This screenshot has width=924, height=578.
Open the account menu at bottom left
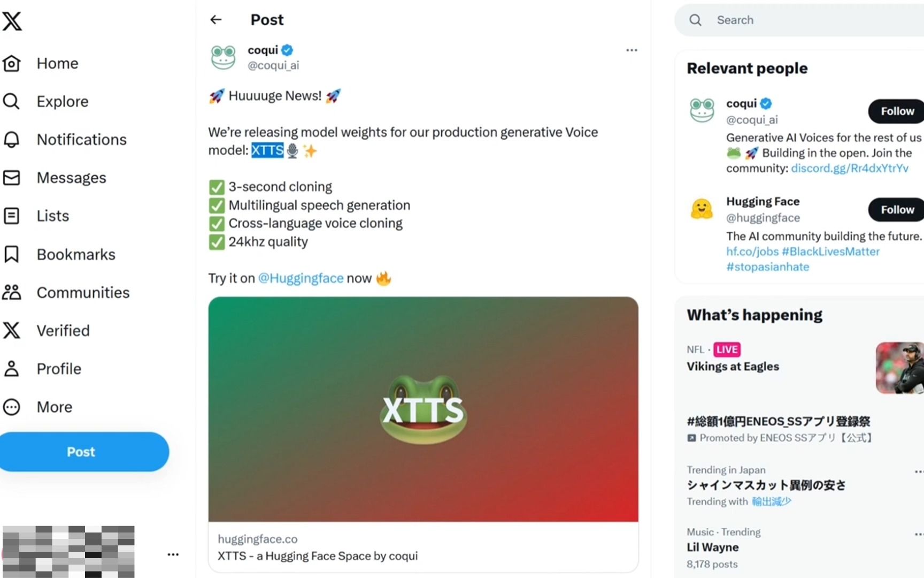coord(173,554)
